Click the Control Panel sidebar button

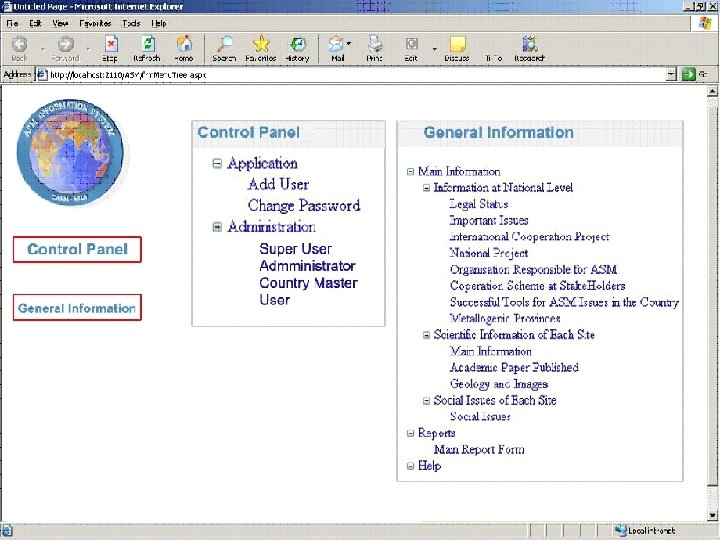(77, 249)
